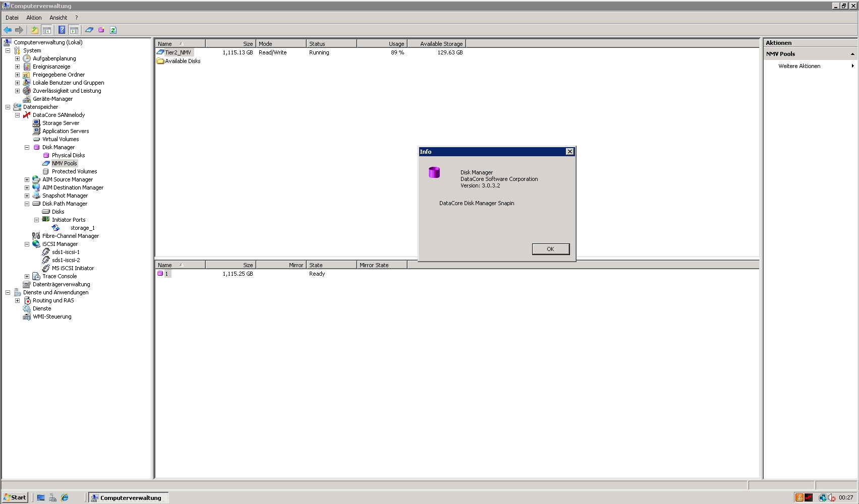Viewport: 859px width, 504px height.
Task: Expand the Aufgabenplanung node
Action: [x=17, y=58]
